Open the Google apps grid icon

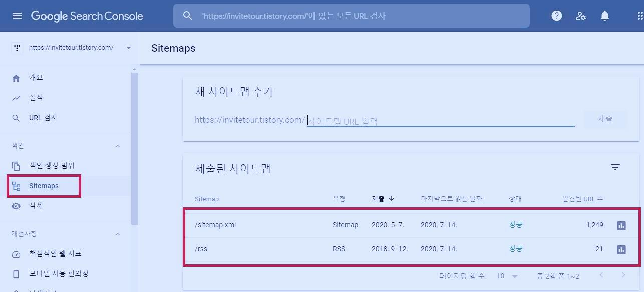(639, 16)
